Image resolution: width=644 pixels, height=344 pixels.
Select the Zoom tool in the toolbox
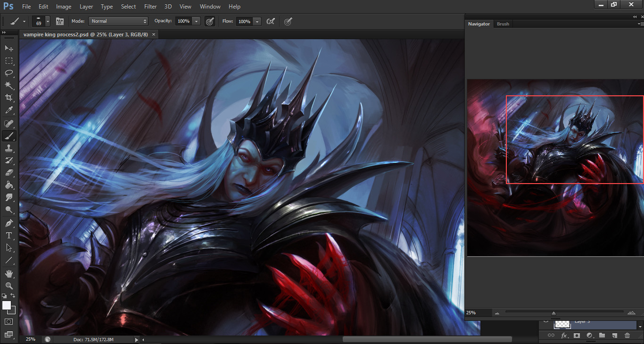(x=9, y=285)
